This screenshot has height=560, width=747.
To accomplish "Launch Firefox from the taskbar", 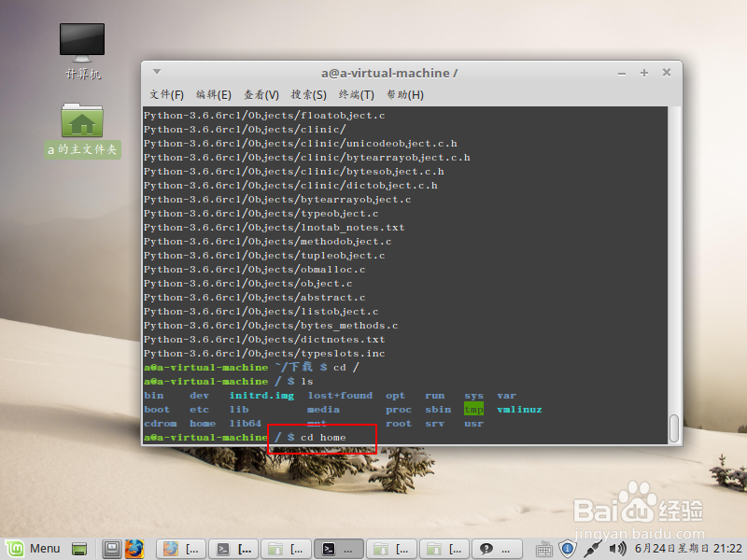I will coord(134,549).
